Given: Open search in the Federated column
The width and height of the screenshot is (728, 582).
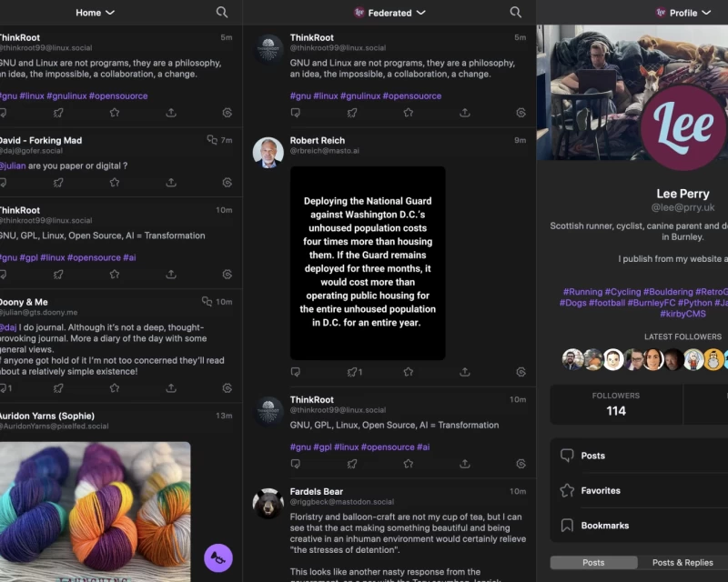Looking at the screenshot, I should pos(515,13).
